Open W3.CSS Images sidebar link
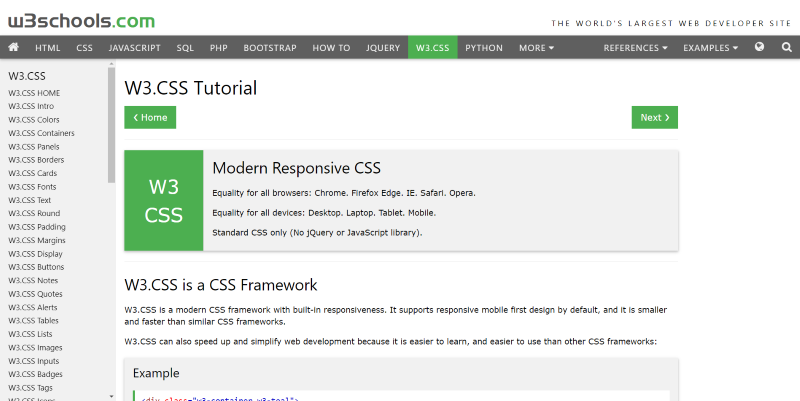The width and height of the screenshot is (800, 401). [x=35, y=347]
